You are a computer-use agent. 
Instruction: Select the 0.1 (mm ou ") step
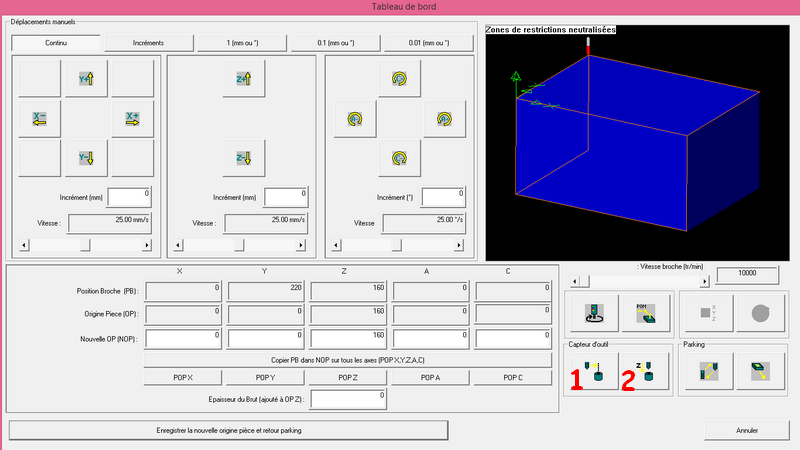click(335, 43)
